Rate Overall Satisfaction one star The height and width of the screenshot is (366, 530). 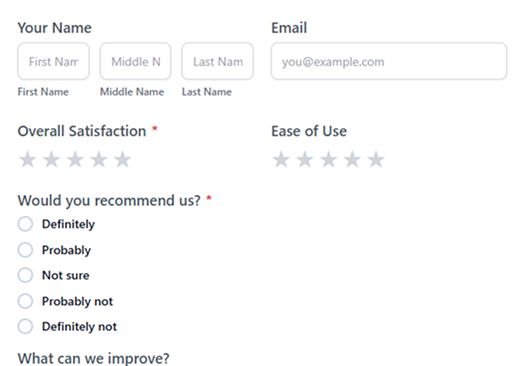coord(28,159)
